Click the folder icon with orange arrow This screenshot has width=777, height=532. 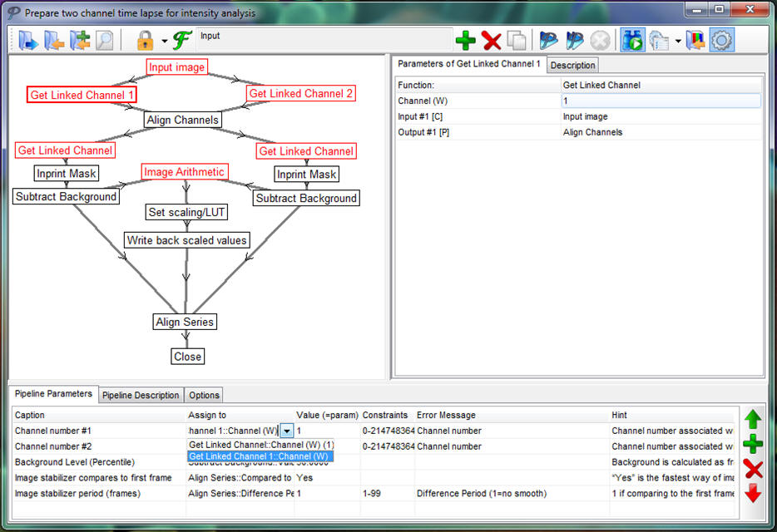[54, 41]
